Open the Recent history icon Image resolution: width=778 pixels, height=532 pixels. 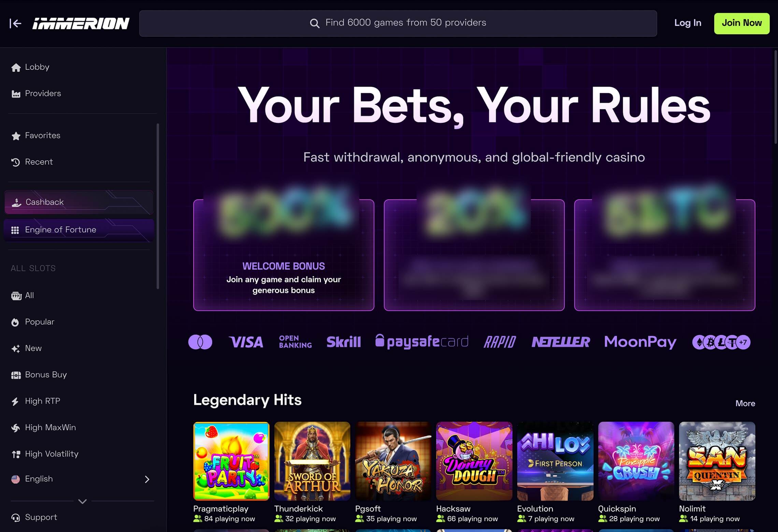click(16, 162)
